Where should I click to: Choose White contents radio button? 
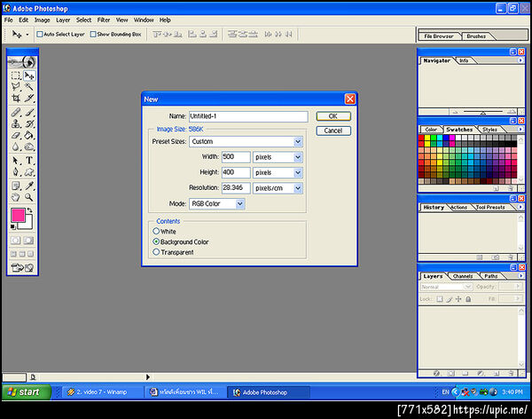(156, 231)
